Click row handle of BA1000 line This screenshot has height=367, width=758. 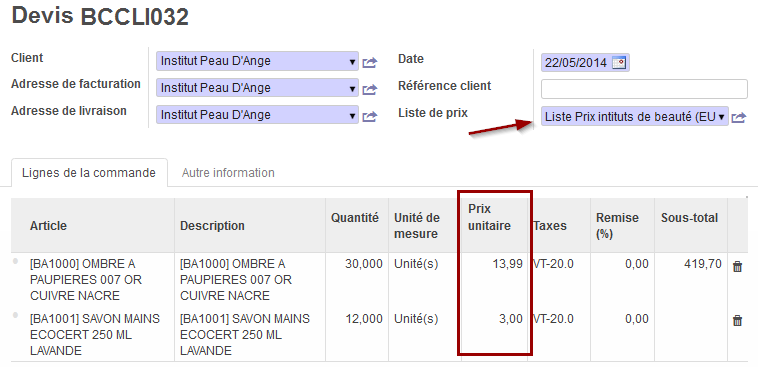tap(15, 261)
